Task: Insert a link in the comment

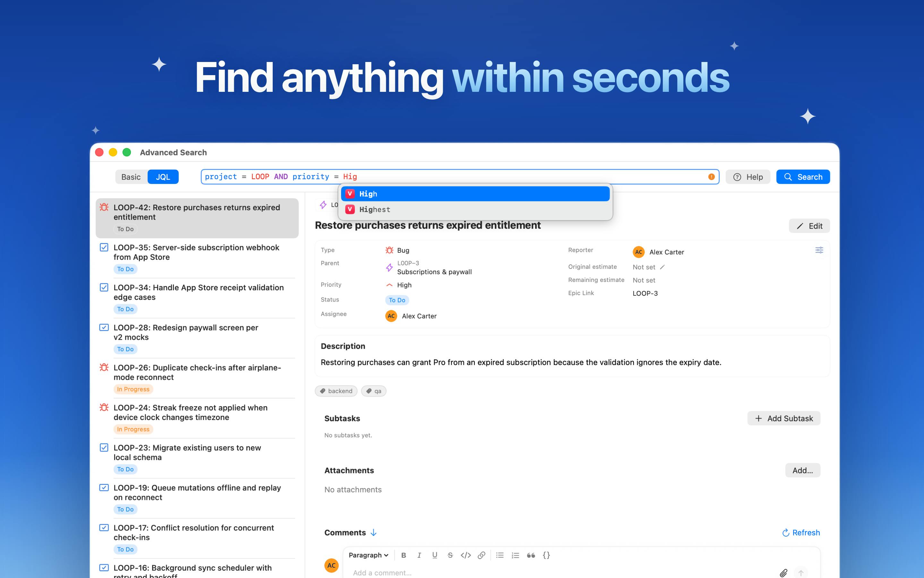Action: pyautogui.click(x=482, y=555)
